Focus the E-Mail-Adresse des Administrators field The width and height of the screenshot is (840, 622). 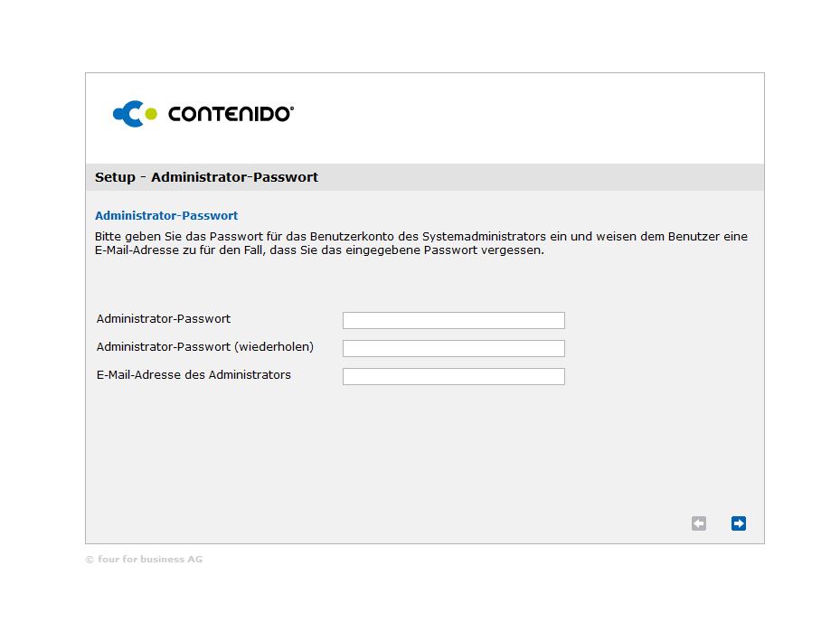pyautogui.click(x=453, y=376)
